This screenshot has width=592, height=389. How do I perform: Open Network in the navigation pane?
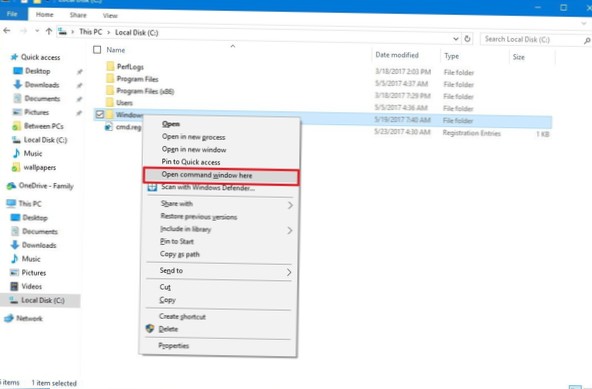29,319
